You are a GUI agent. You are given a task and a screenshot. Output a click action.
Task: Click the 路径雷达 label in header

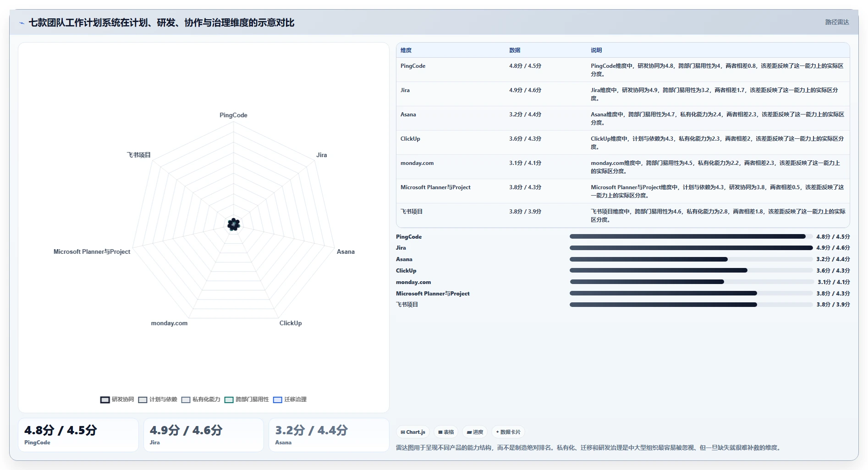(x=837, y=22)
